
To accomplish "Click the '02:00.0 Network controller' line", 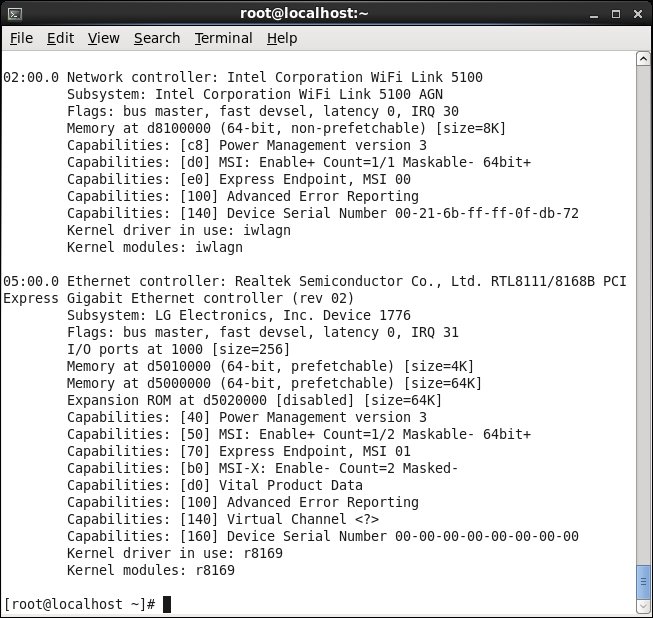I will 243,77.
